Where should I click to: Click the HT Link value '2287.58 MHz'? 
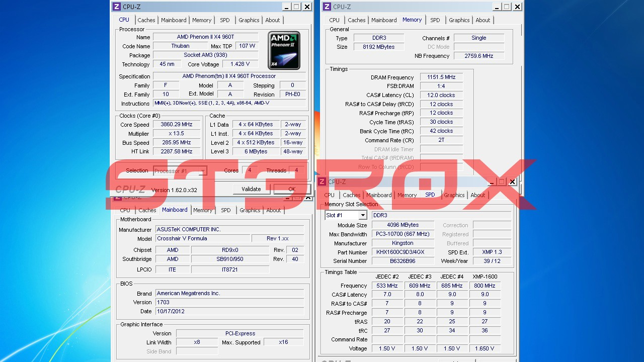coord(177,151)
